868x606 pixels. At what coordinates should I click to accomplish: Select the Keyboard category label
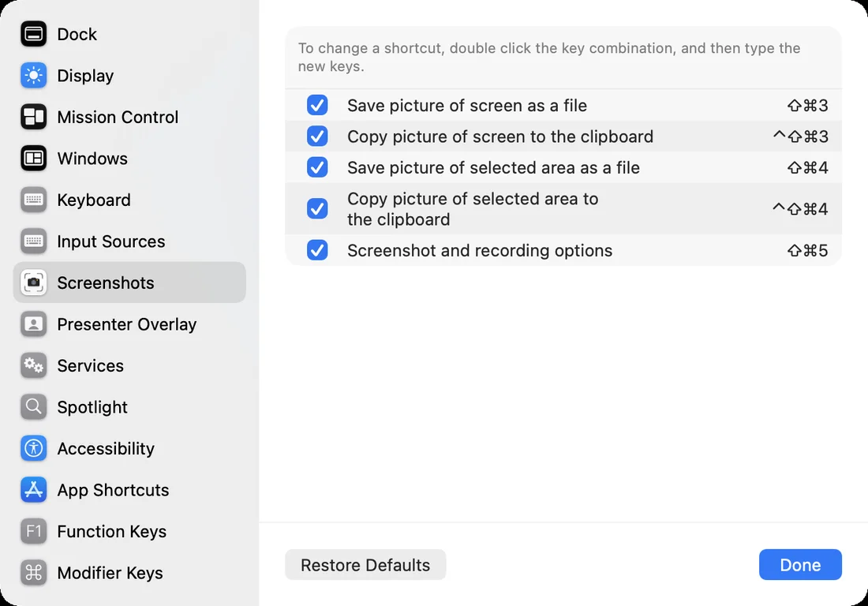point(94,200)
